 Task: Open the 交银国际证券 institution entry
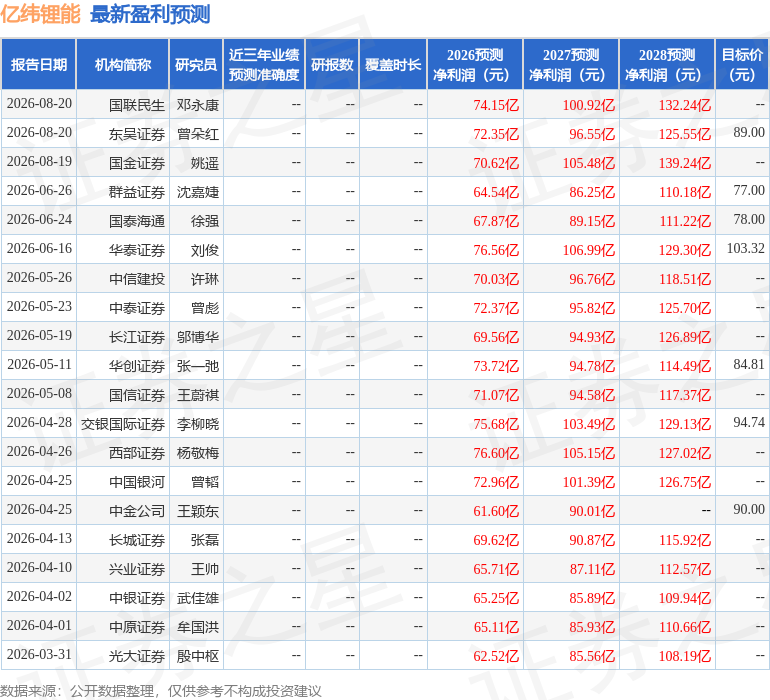123,423
